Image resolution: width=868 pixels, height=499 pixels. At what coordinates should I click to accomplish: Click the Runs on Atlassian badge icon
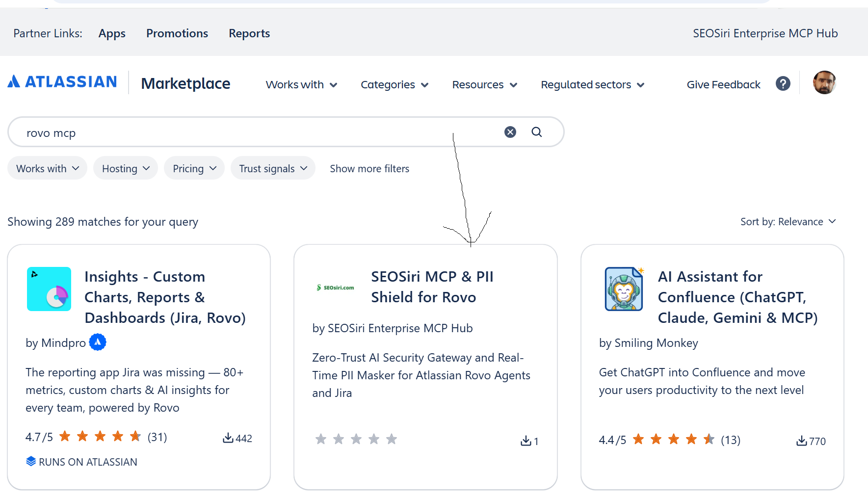(31, 461)
